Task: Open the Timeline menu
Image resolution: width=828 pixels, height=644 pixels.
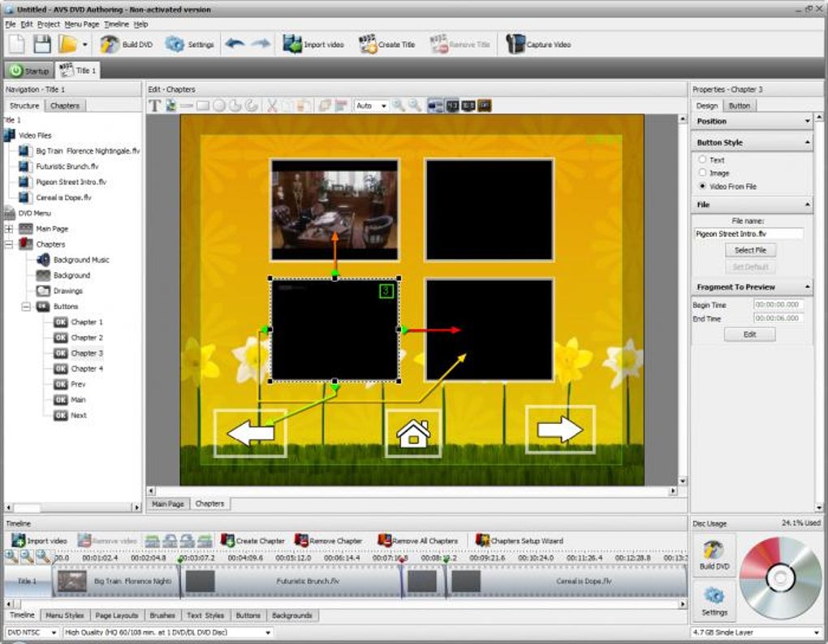Action: [x=117, y=24]
